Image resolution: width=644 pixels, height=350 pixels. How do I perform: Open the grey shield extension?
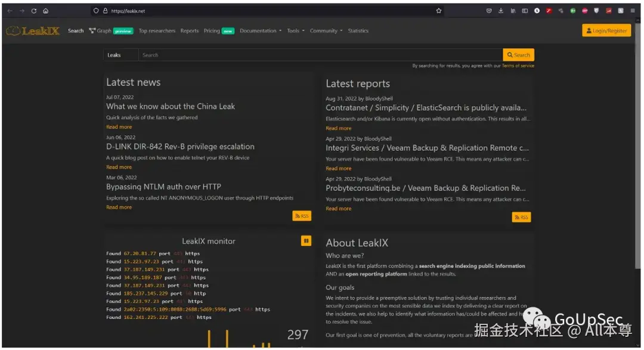tap(596, 11)
